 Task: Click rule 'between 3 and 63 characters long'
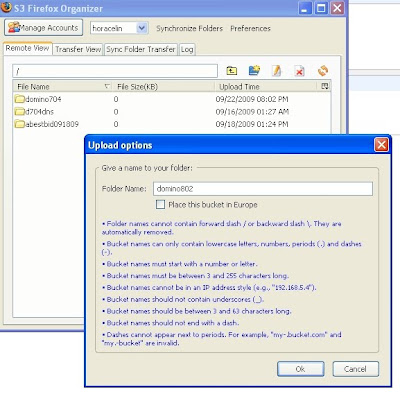pos(197,311)
